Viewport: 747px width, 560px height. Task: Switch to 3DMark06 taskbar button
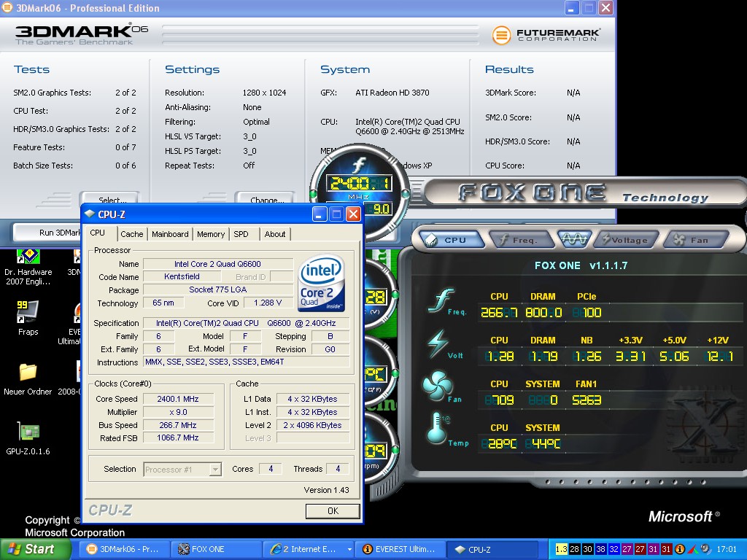[x=123, y=549]
